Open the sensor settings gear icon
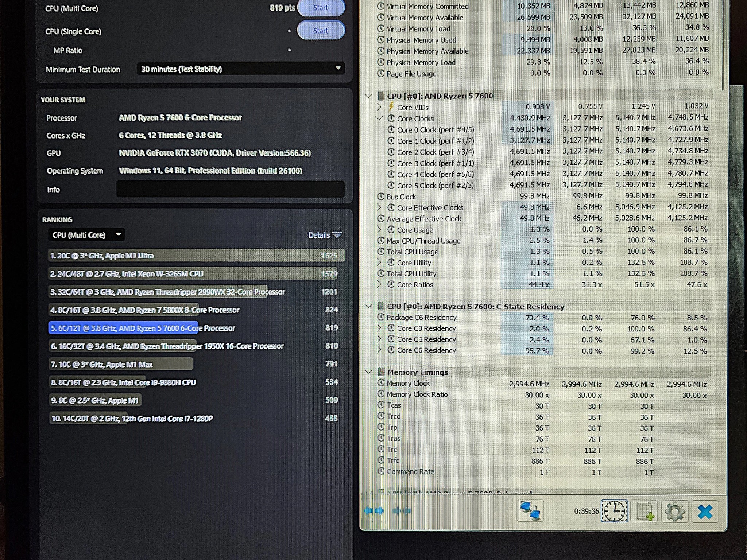The image size is (747, 560). (674, 512)
